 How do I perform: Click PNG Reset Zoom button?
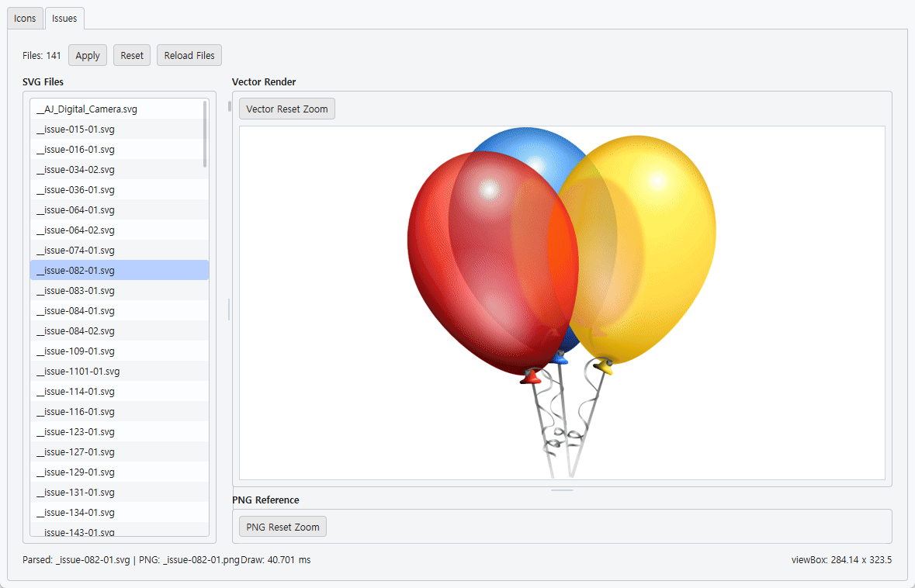tap(282, 527)
